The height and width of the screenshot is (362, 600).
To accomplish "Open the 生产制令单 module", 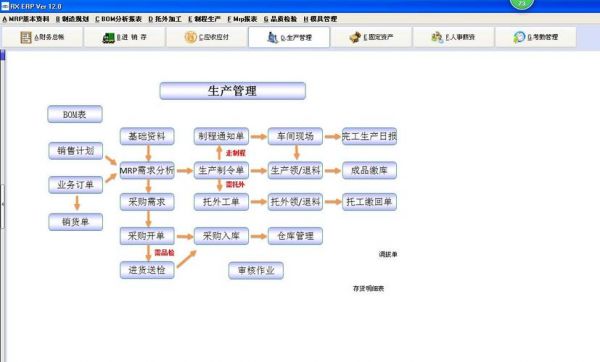I will 222,170.
